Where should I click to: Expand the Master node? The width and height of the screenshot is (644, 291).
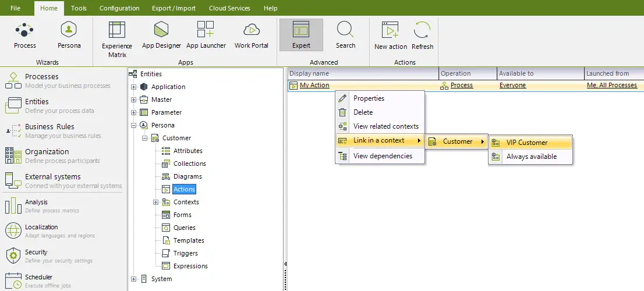click(x=133, y=100)
